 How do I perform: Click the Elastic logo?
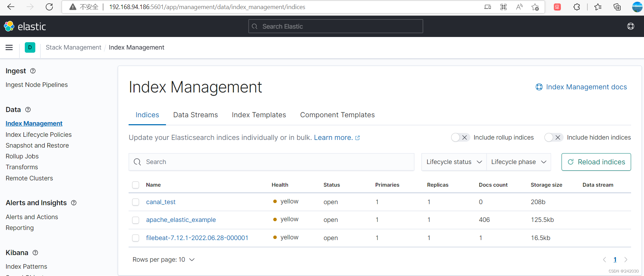click(x=25, y=27)
